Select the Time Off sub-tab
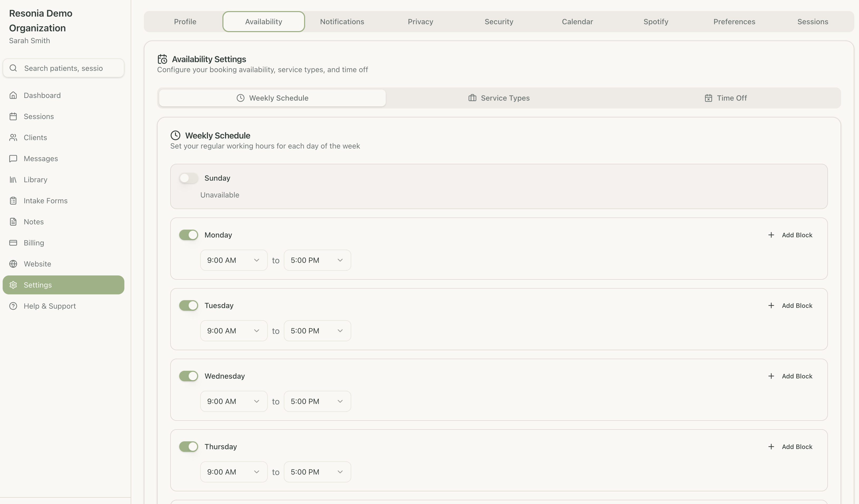Screen dimensions: 859x504 coord(725,98)
